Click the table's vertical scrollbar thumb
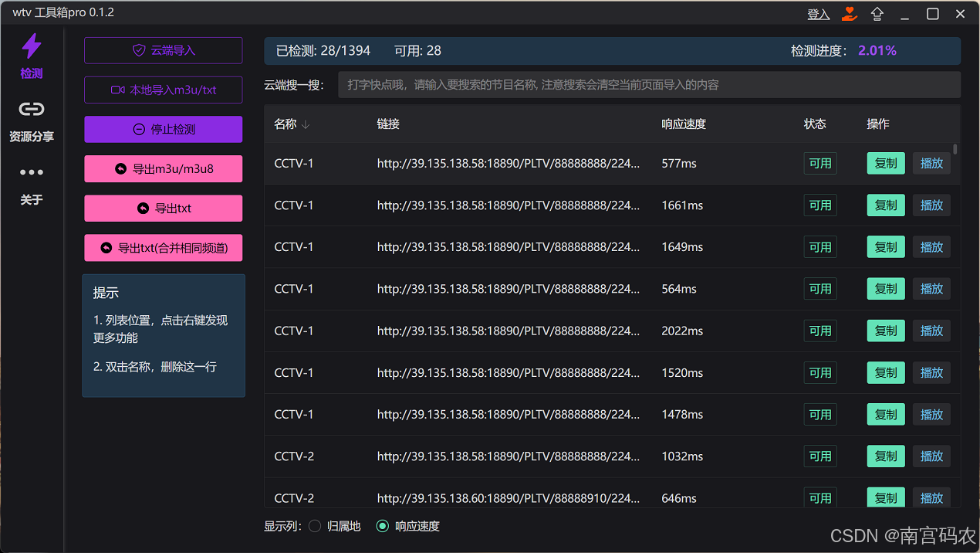980x553 pixels. [x=955, y=149]
